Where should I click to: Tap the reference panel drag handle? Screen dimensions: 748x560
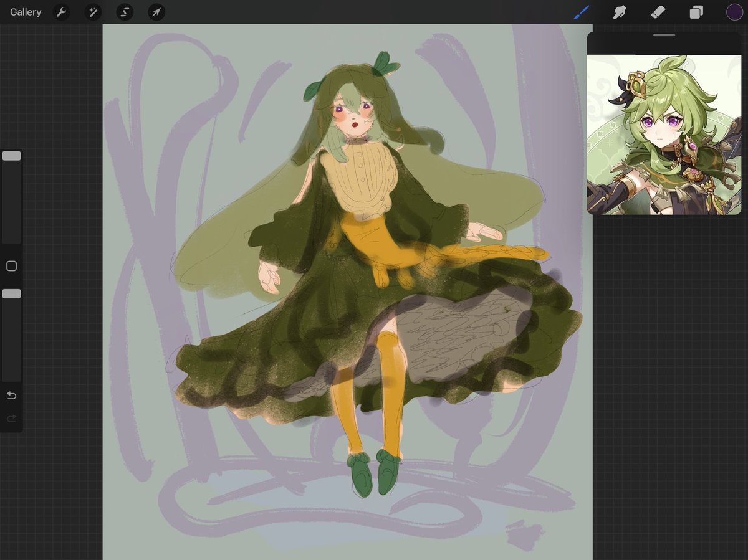[664, 35]
